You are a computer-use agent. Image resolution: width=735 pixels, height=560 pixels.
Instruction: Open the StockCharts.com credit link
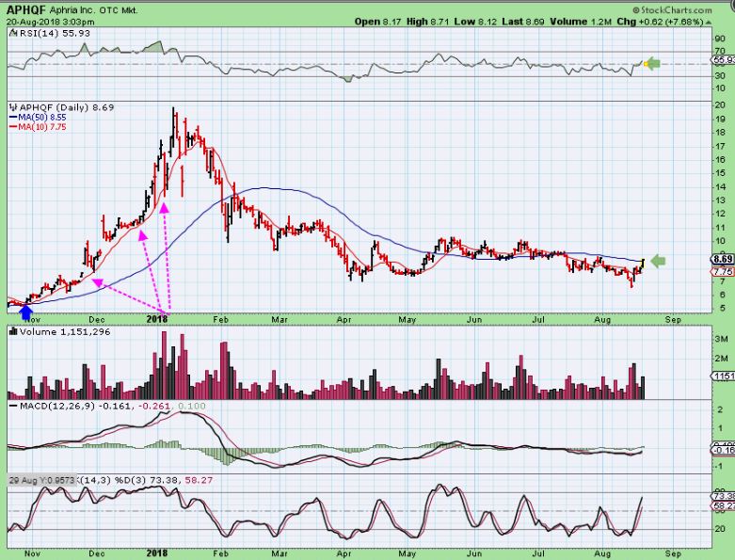(x=672, y=9)
